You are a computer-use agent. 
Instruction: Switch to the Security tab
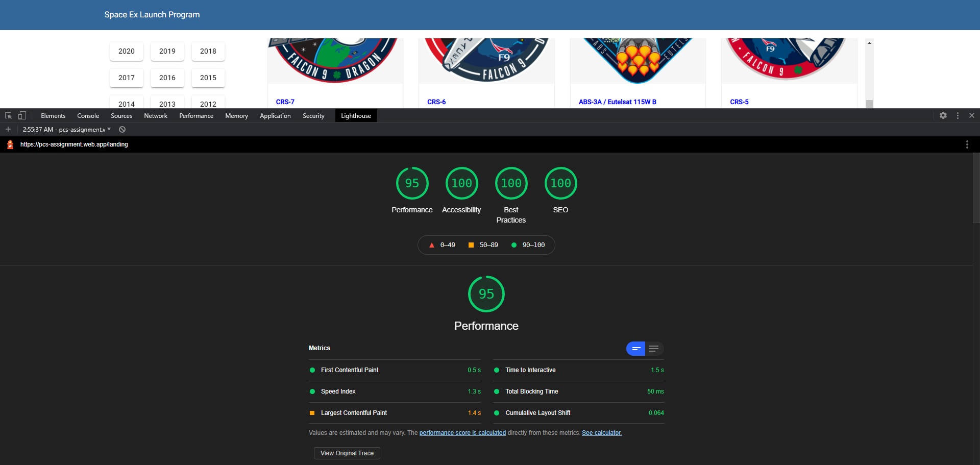pos(313,116)
